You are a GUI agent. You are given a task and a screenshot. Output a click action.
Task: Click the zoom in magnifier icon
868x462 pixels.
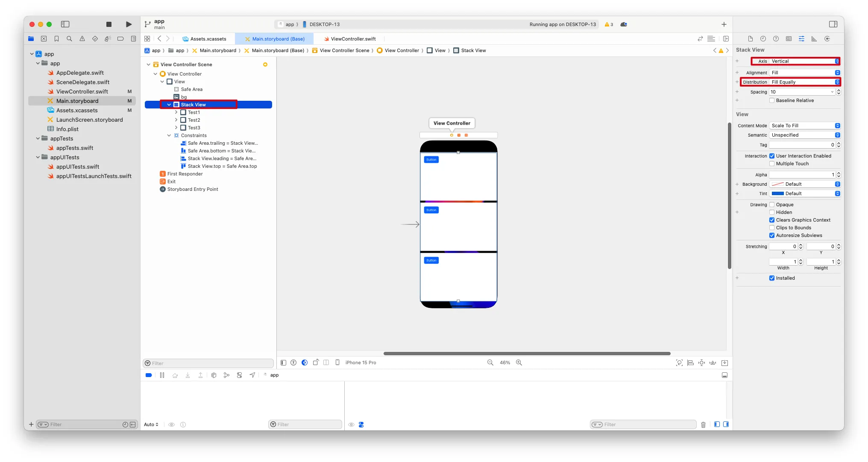click(519, 363)
